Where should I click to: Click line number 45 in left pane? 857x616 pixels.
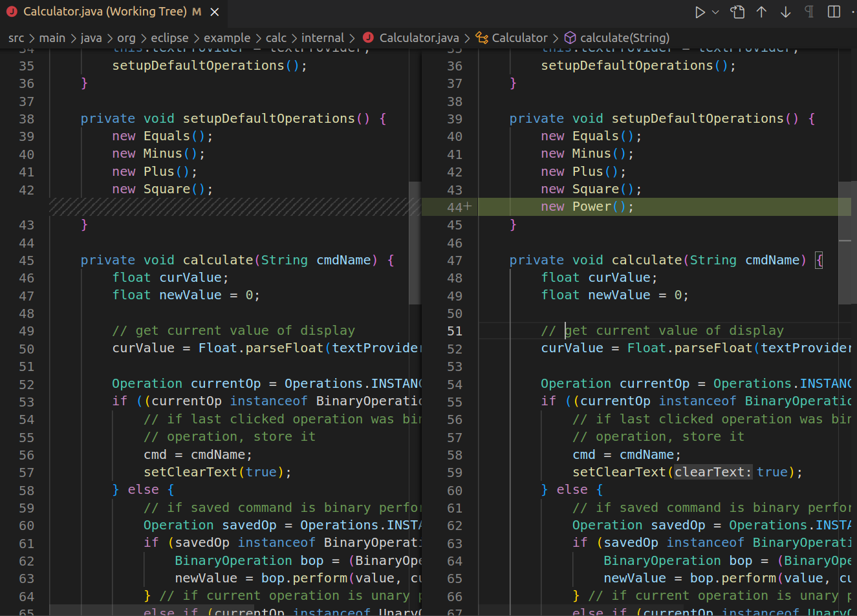[27, 260]
